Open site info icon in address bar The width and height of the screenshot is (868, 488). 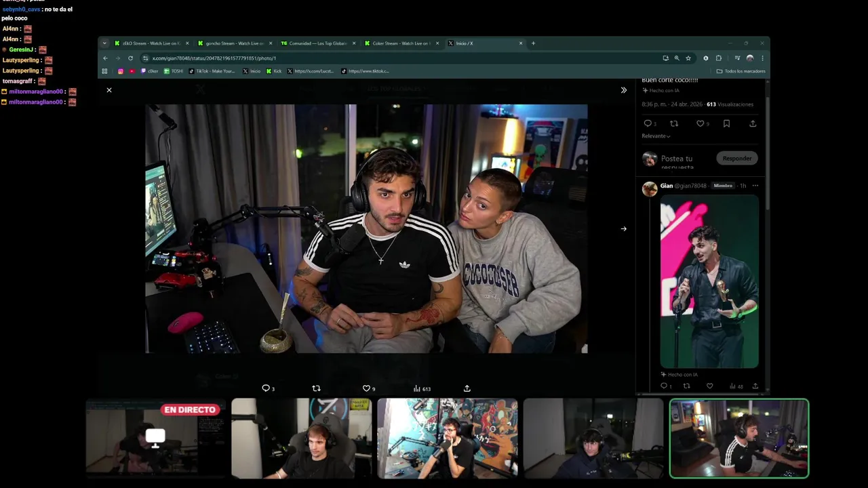pos(145,58)
